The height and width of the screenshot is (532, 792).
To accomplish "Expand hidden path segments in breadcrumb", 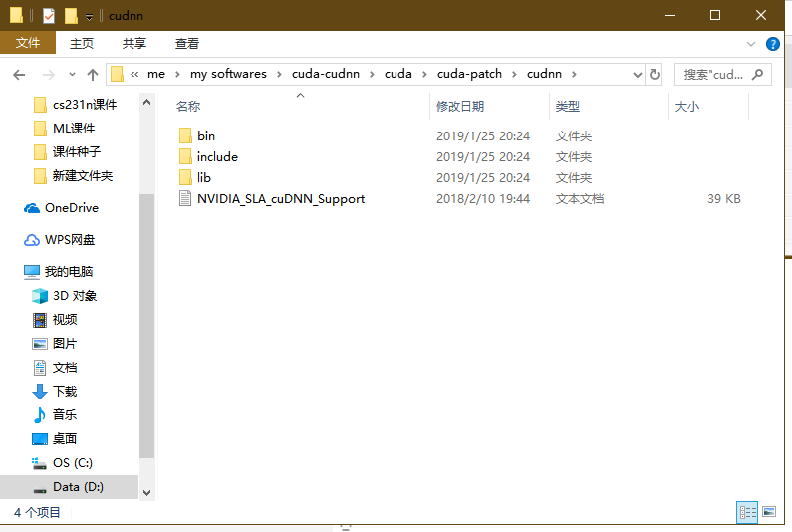I will point(134,75).
